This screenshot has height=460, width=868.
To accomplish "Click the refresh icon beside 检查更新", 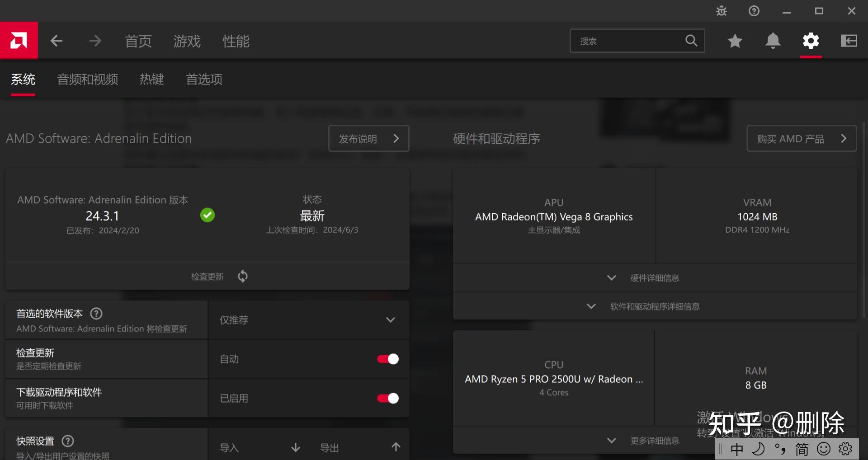I will click(242, 276).
